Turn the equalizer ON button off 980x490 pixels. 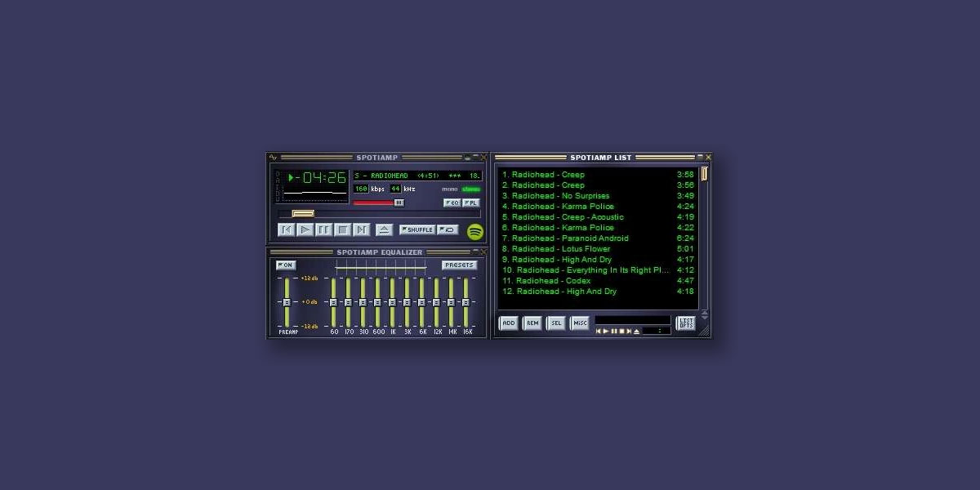coord(286,265)
